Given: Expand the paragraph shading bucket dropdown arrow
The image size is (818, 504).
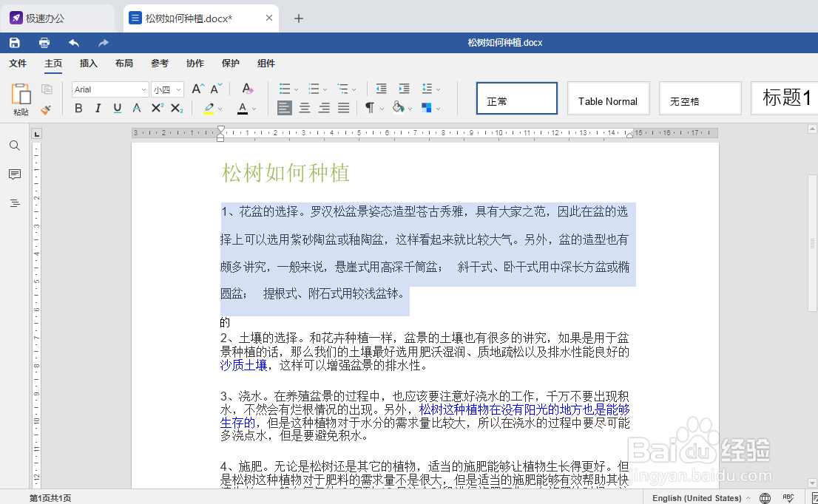Looking at the screenshot, I should pos(410,109).
